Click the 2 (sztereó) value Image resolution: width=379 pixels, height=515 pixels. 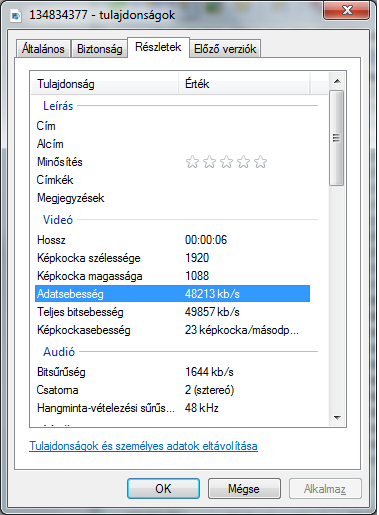tap(210, 390)
